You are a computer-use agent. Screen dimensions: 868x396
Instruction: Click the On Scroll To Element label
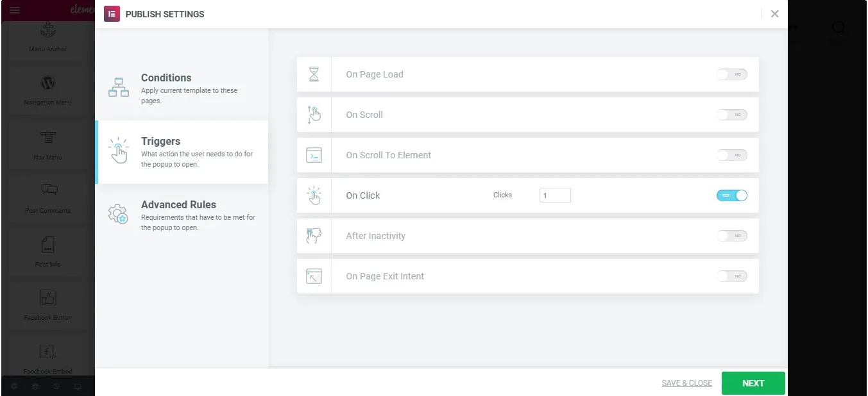click(389, 155)
